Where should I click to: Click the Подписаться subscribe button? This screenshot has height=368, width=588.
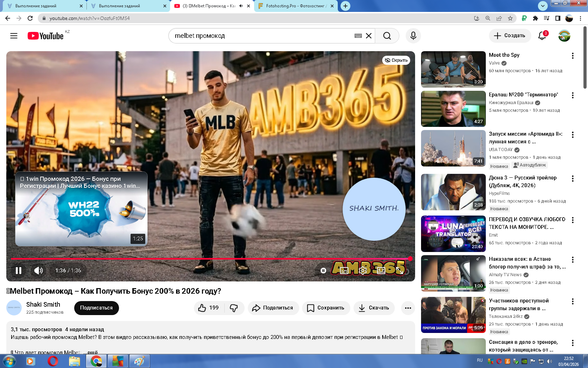(96, 308)
